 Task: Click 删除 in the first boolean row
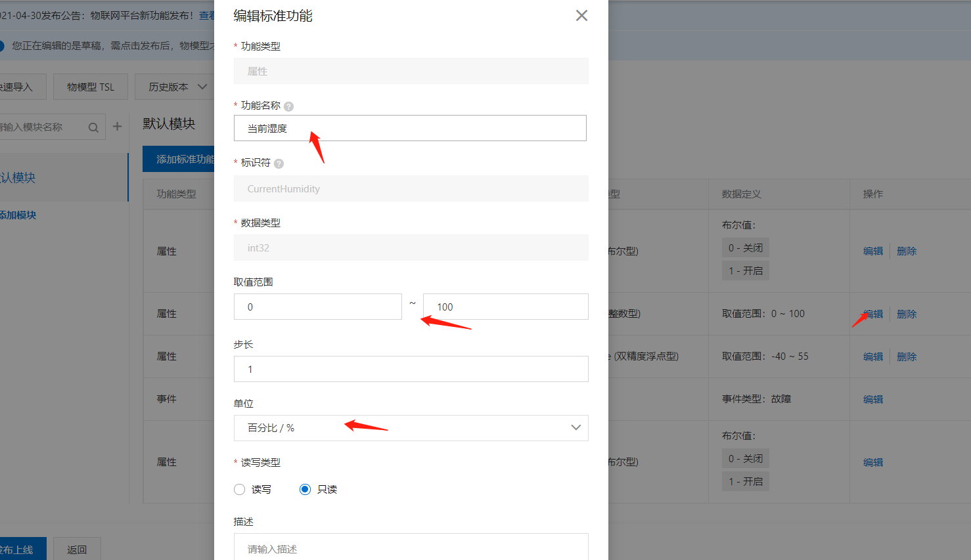point(907,251)
